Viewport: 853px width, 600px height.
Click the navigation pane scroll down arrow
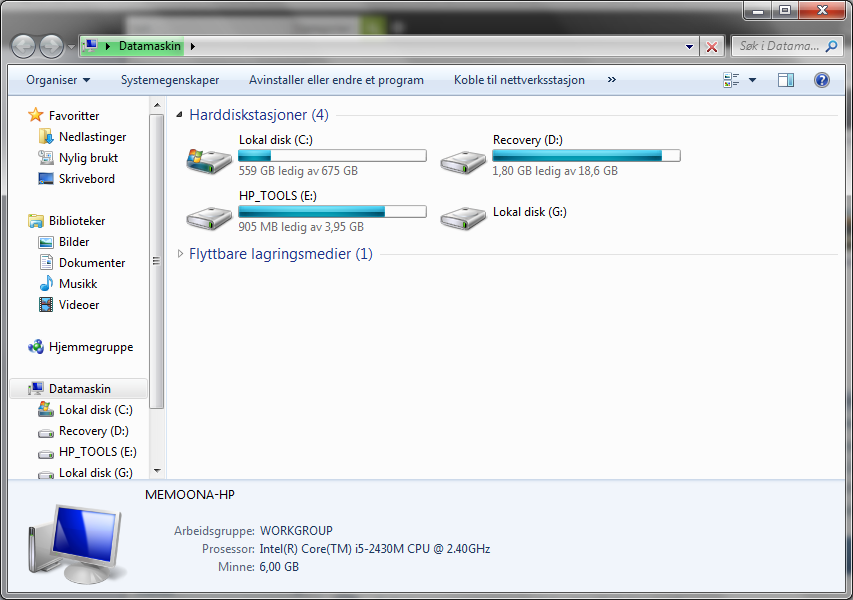(157, 471)
